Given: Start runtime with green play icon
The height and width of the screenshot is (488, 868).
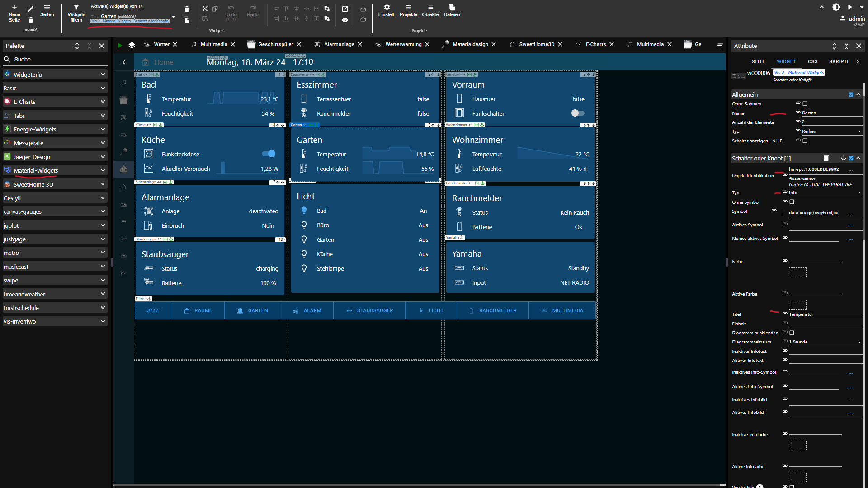Looking at the screenshot, I should click(x=120, y=45).
